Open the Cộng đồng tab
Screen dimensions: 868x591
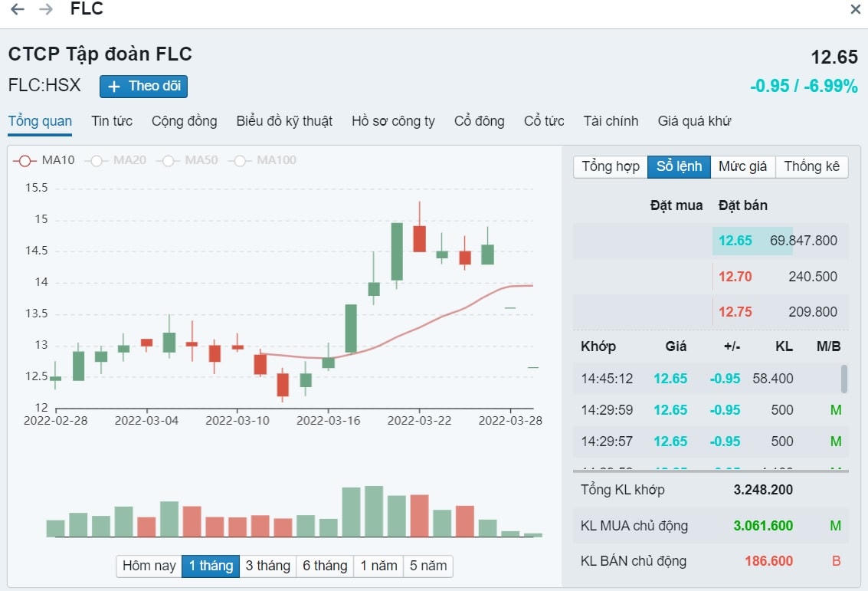185,121
